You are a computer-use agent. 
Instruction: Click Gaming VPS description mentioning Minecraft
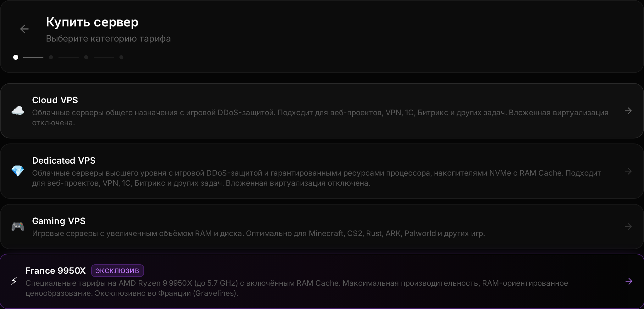click(258, 233)
